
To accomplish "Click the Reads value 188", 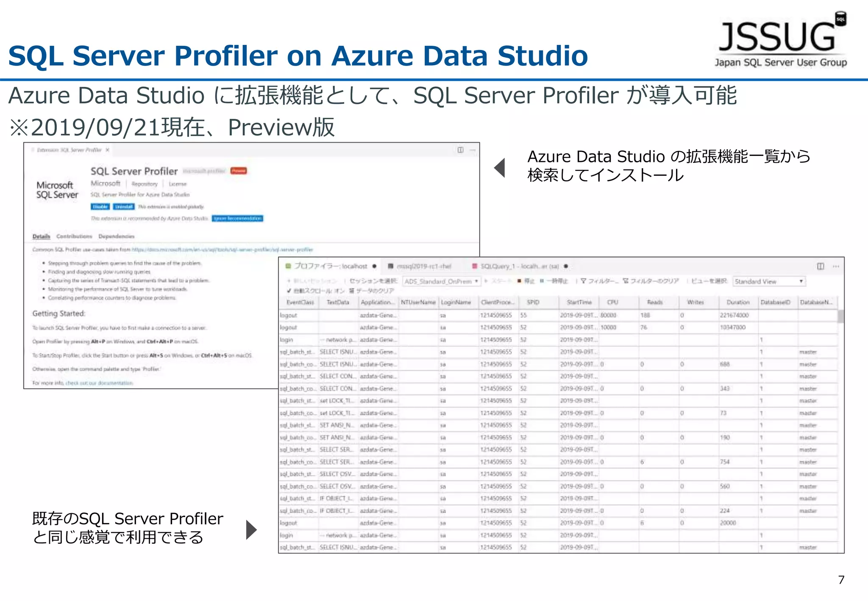I will point(645,315).
